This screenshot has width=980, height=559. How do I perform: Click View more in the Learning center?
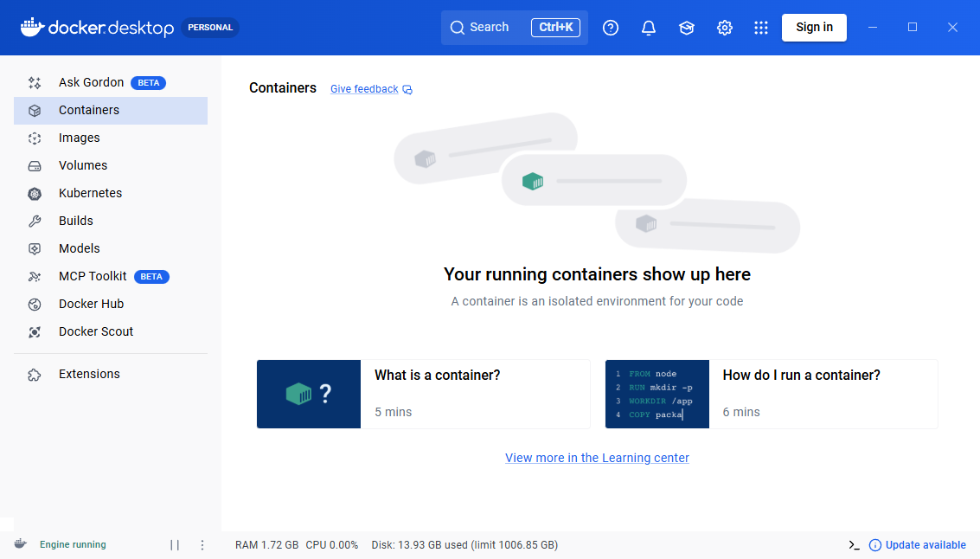(x=597, y=458)
